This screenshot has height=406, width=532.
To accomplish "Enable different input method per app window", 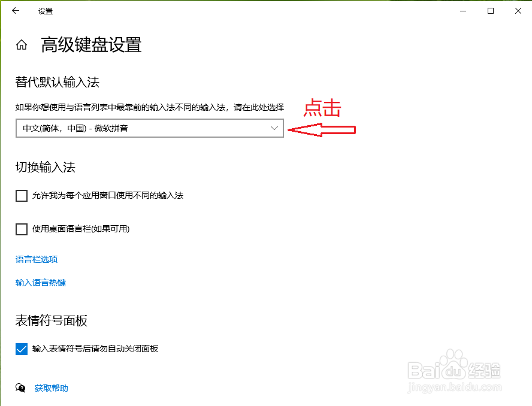I will point(22,196).
